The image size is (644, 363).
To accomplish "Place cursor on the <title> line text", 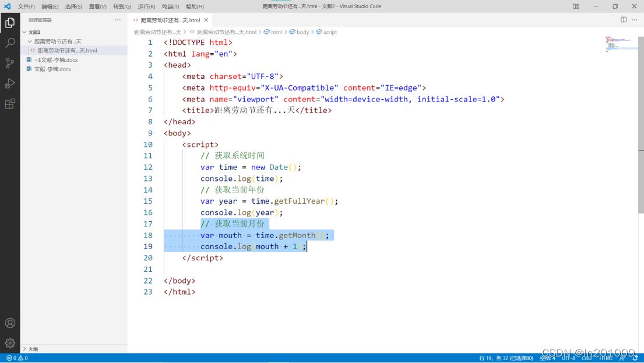I will (256, 110).
